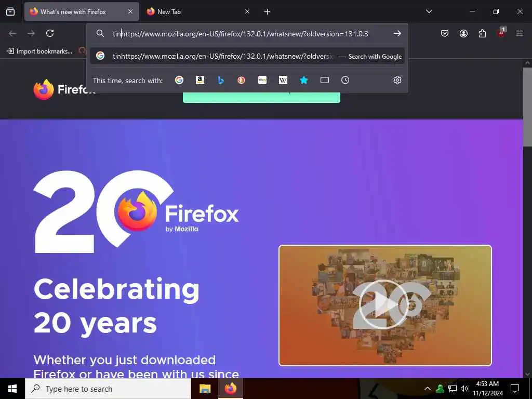Search in open Tabs icon

click(325, 80)
